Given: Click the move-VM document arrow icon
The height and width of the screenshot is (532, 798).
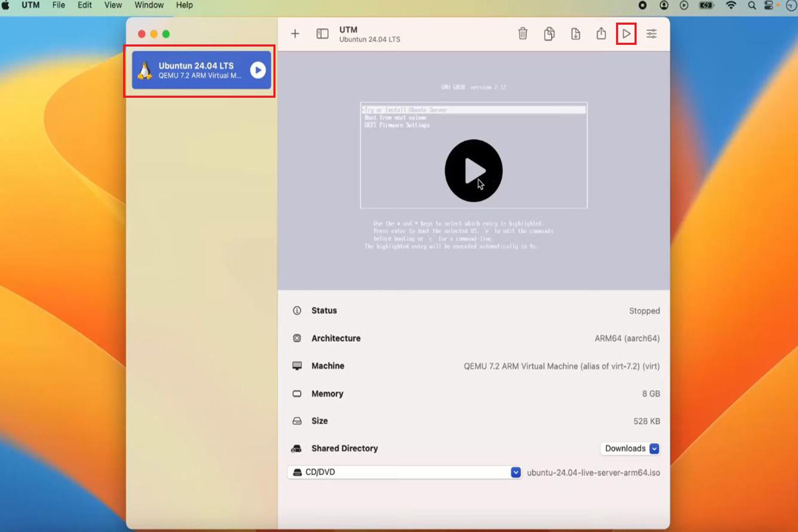Looking at the screenshot, I should (x=576, y=33).
